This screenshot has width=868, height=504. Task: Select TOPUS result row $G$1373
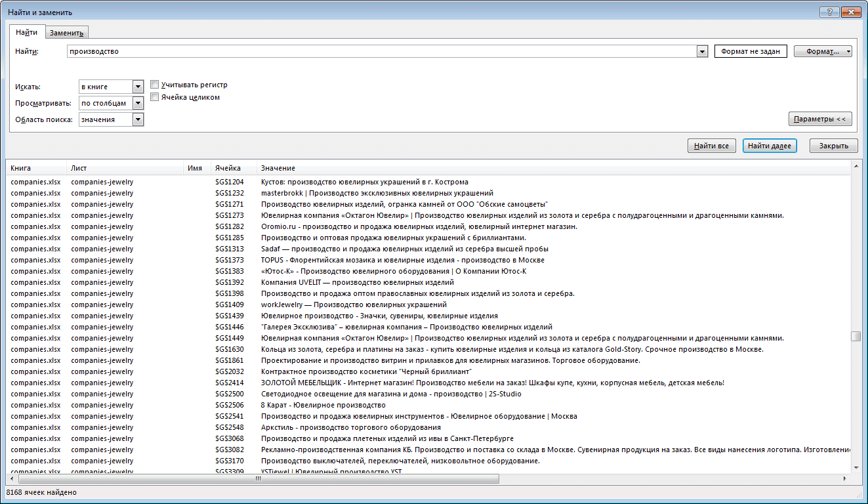coord(428,260)
